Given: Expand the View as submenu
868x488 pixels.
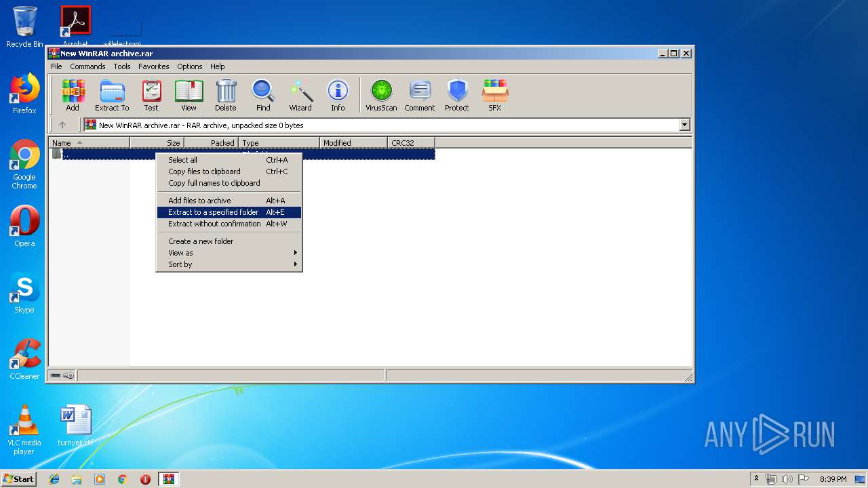Looking at the screenshot, I should (229, 253).
